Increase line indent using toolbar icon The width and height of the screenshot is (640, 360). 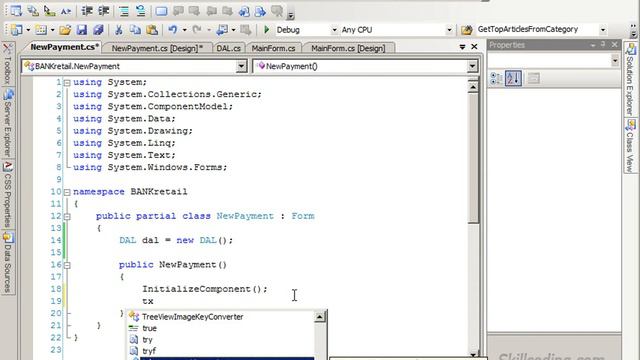click(x=103, y=11)
